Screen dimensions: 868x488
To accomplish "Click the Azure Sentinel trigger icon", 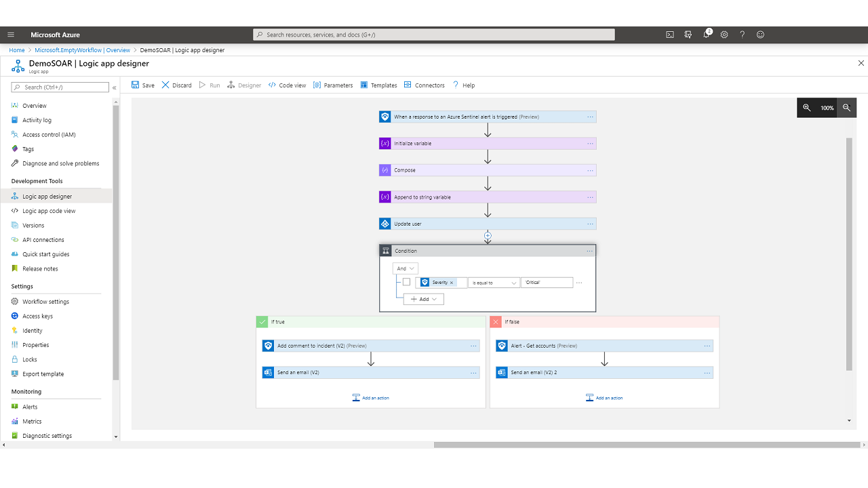I will (385, 117).
